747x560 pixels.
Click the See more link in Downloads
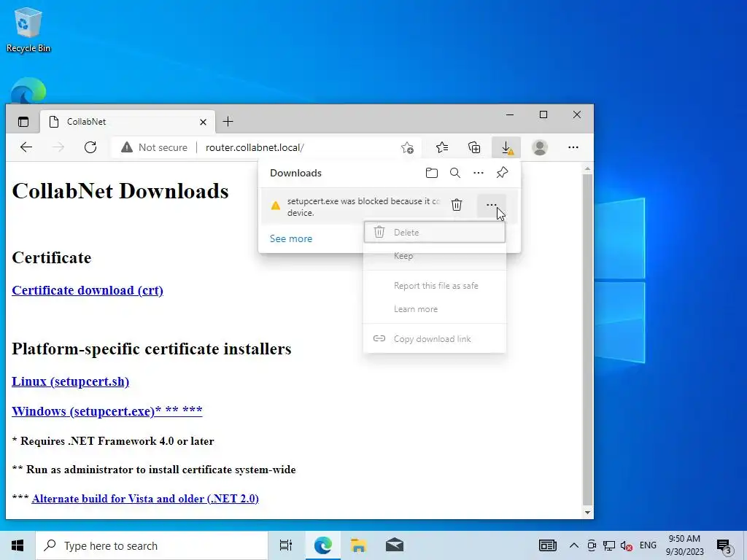(291, 238)
